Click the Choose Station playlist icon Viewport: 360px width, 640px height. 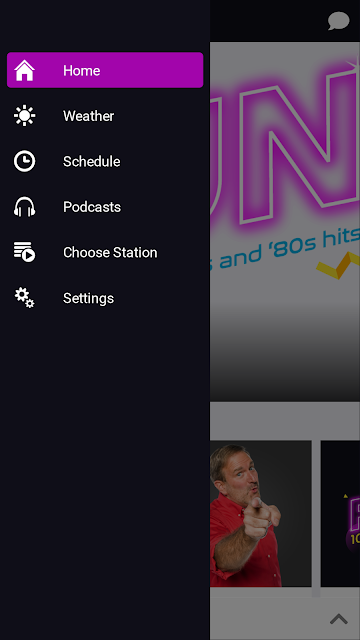pyautogui.click(x=24, y=252)
